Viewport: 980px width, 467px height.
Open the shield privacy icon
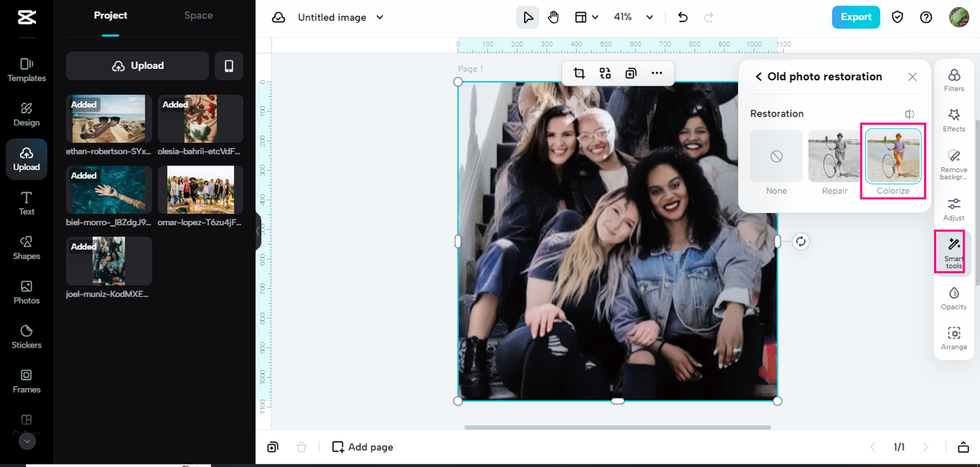click(897, 17)
